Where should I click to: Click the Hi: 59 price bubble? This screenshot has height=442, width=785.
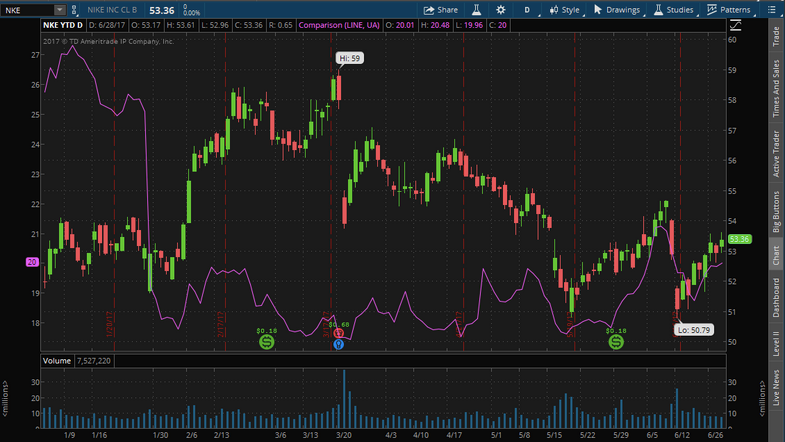click(349, 58)
